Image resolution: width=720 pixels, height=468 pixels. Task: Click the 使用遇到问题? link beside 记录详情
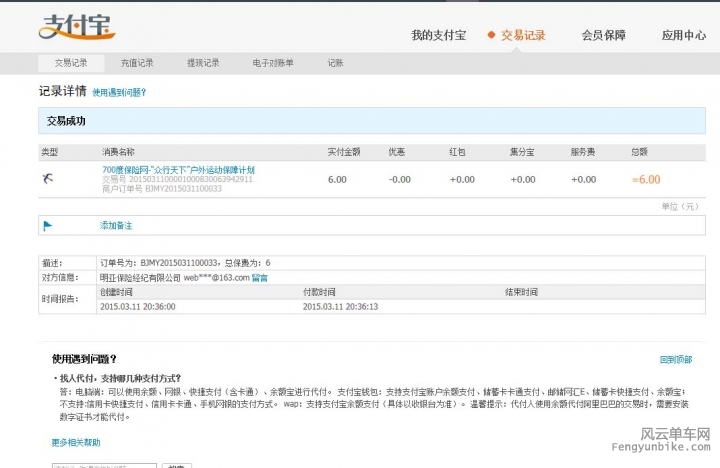[x=119, y=92]
